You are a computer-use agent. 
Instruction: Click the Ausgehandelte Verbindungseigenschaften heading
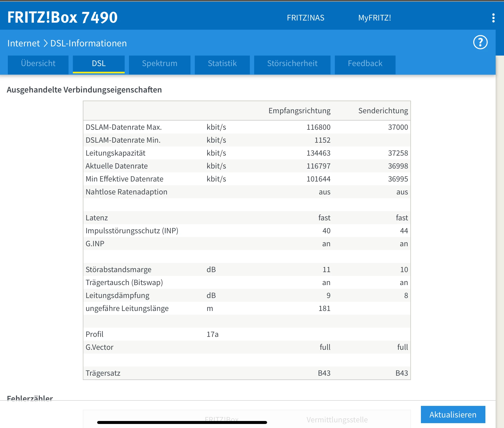tap(84, 90)
